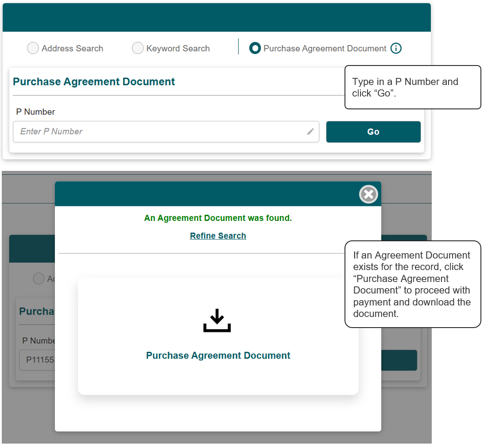Image resolution: width=484 pixels, height=448 pixels.
Task: Click the dark Go button behind the dialog
Action: click(x=399, y=360)
